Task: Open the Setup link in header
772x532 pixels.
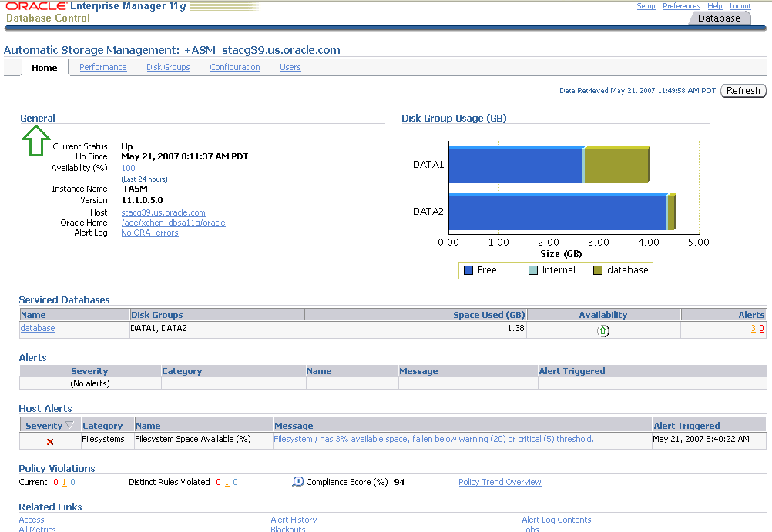Action: [x=646, y=6]
